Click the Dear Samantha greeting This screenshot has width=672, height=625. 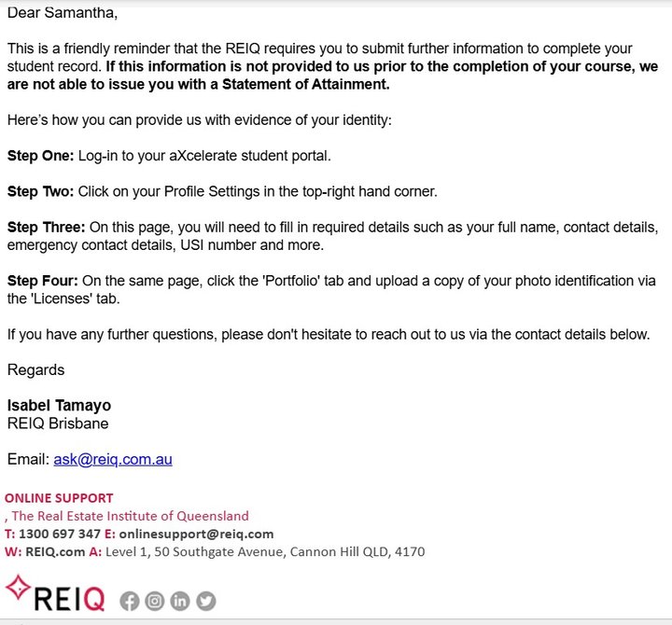tap(63, 13)
